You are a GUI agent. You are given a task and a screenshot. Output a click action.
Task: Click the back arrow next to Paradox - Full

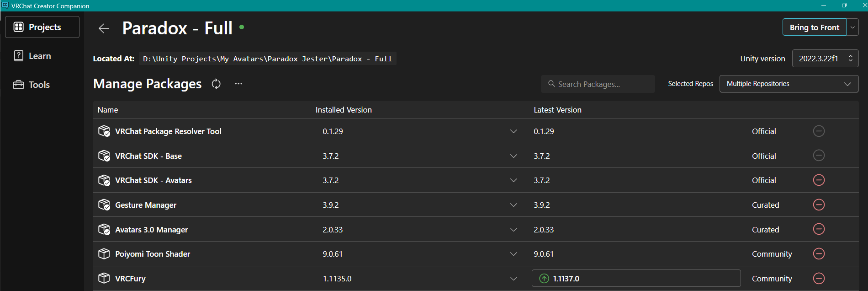coord(104,28)
